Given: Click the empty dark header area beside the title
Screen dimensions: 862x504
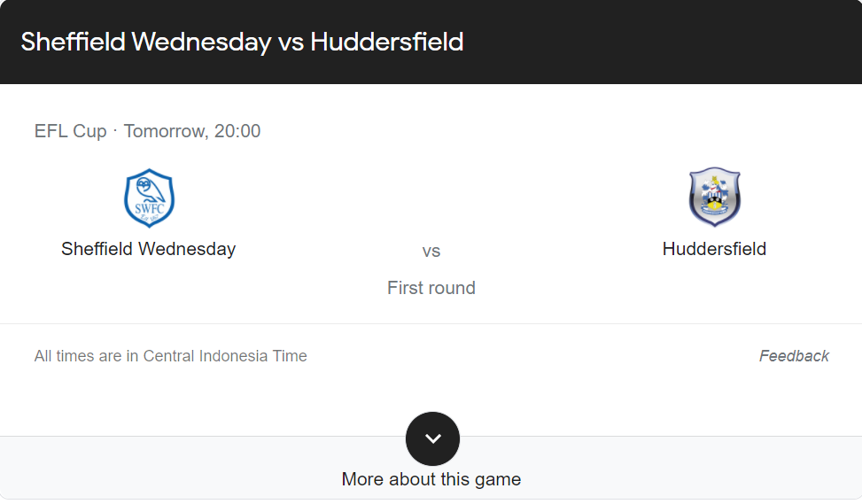Looking at the screenshot, I should (x=660, y=42).
